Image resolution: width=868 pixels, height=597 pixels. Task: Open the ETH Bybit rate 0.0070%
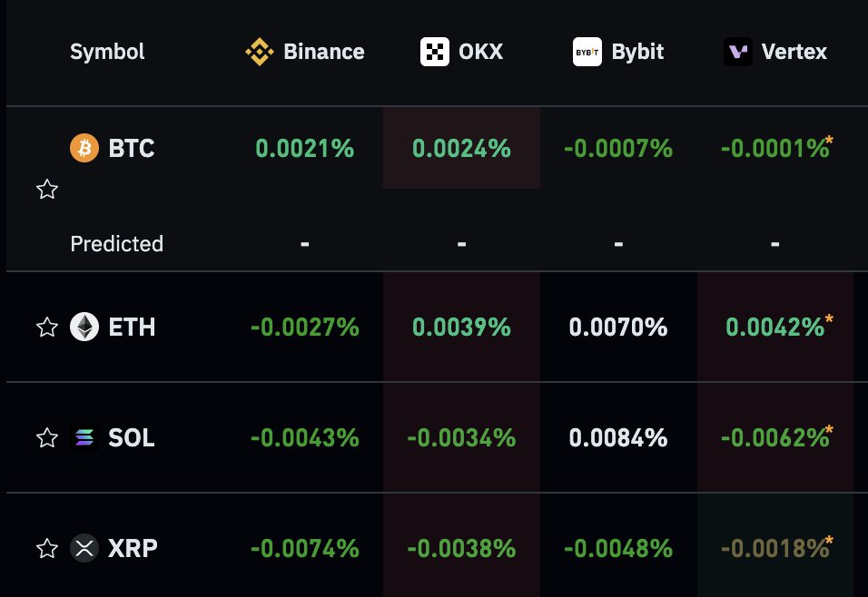pyautogui.click(x=618, y=327)
